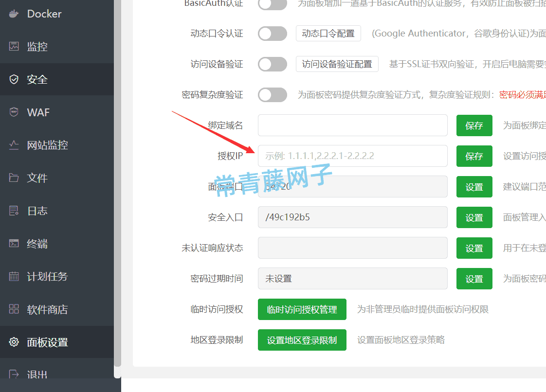
Task: Turn on 动态口令认证 switch
Action: click(272, 34)
